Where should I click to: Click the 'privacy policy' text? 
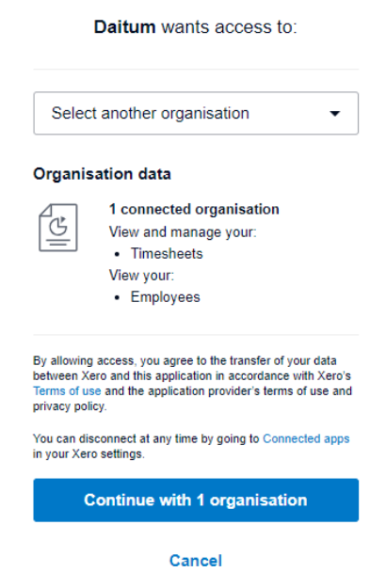[x=70, y=406]
